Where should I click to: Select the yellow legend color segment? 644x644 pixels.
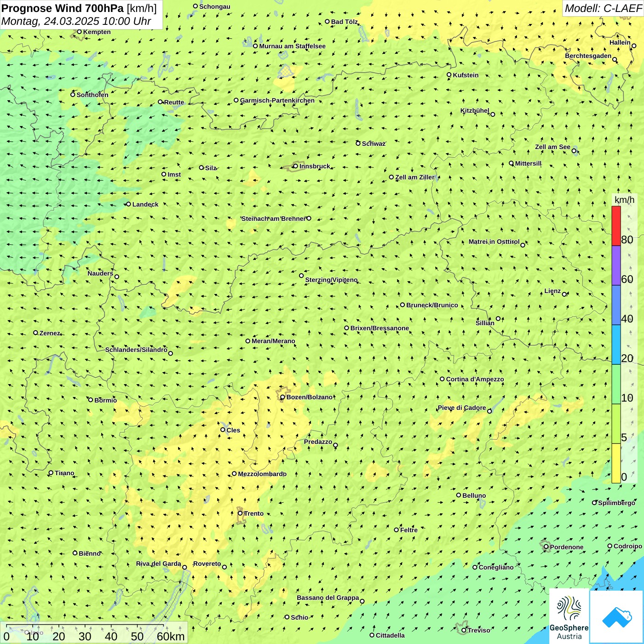[x=616, y=463]
